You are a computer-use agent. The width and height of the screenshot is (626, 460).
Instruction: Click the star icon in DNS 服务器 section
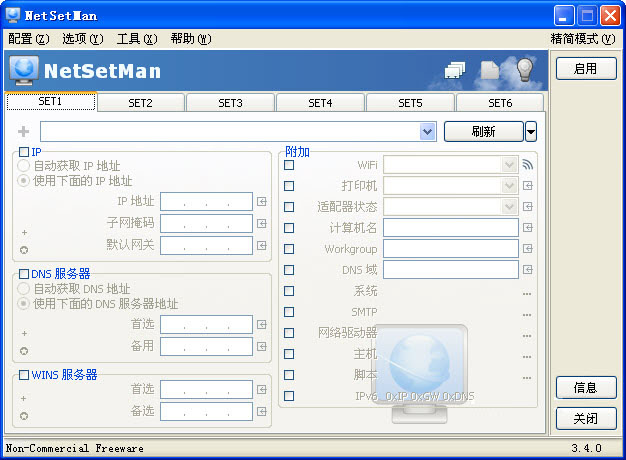[x=24, y=351]
